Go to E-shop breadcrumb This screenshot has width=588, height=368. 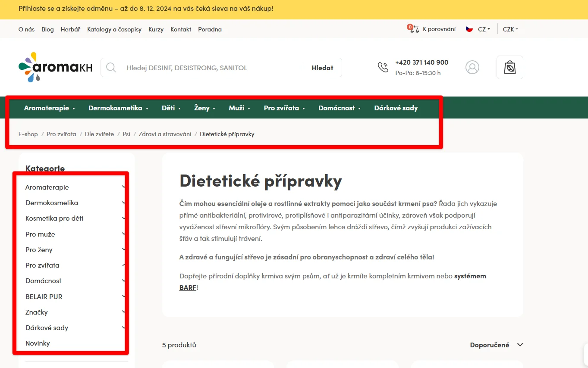(28, 134)
